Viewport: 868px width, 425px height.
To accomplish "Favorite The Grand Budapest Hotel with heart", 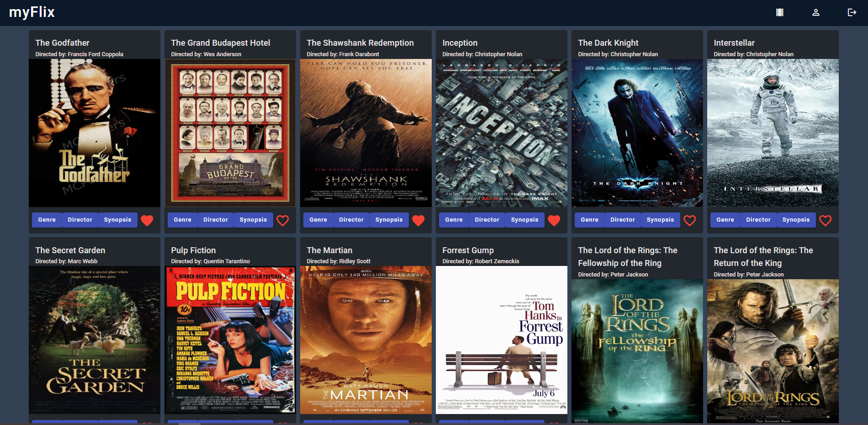I will (283, 220).
